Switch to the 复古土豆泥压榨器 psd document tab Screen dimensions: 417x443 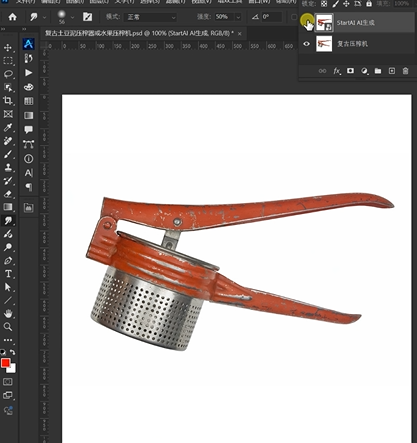pos(139,33)
